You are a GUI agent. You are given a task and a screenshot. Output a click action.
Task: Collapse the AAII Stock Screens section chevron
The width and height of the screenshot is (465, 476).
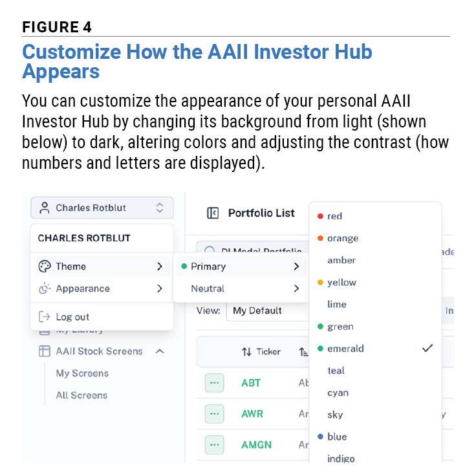pos(160,351)
